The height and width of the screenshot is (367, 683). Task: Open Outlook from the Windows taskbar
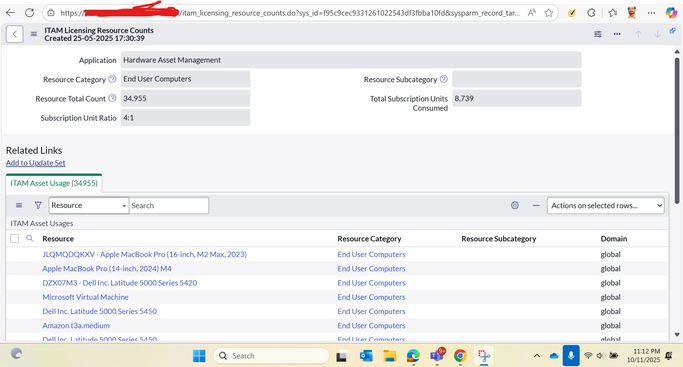(366, 356)
